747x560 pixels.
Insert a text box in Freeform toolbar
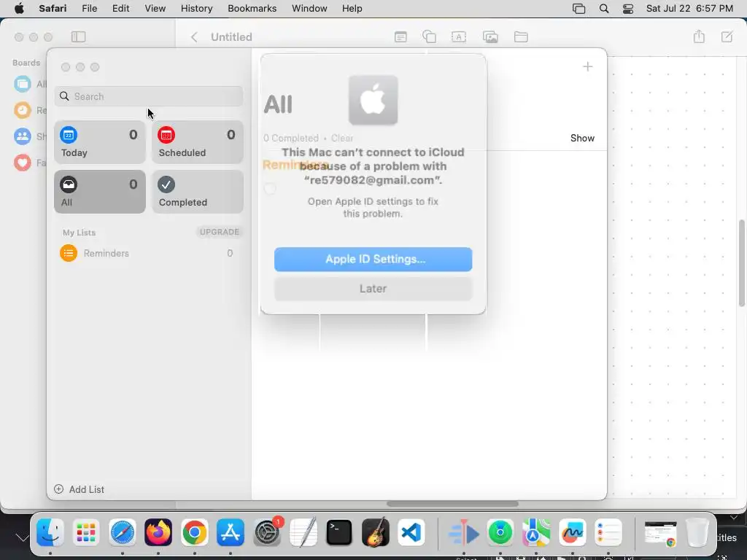pos(458,36)
